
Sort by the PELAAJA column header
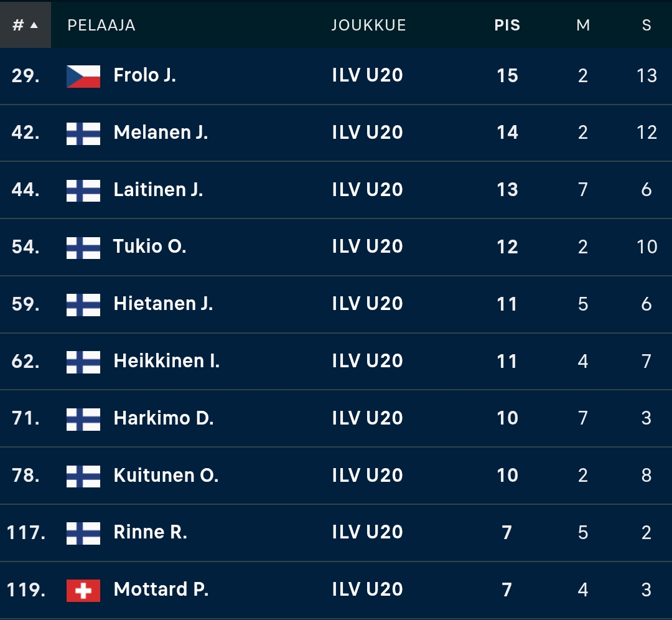[101, 25]
